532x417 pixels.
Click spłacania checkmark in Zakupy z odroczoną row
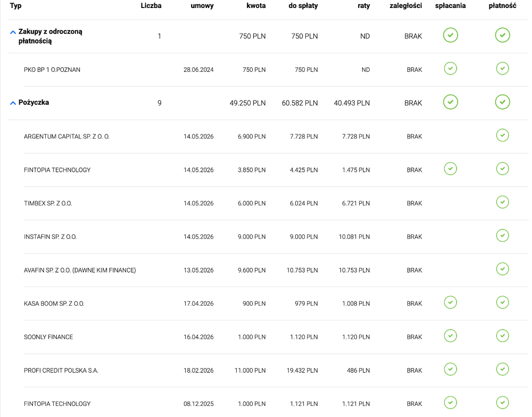click(x=450, y=35)
